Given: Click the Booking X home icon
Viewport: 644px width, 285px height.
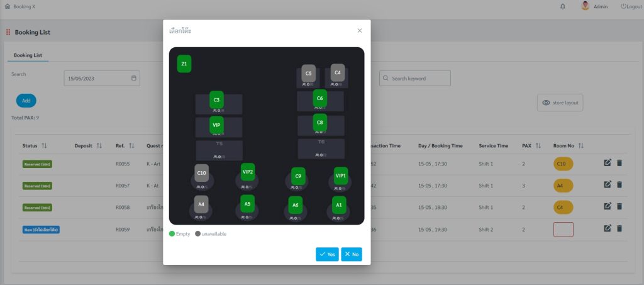Looking at the screenshot, I should (7, 6).
